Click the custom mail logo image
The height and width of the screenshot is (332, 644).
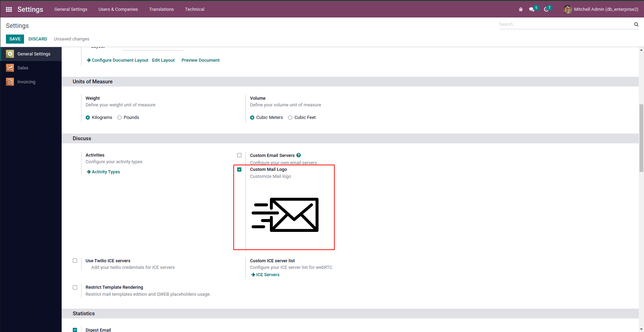click(285, 215)
